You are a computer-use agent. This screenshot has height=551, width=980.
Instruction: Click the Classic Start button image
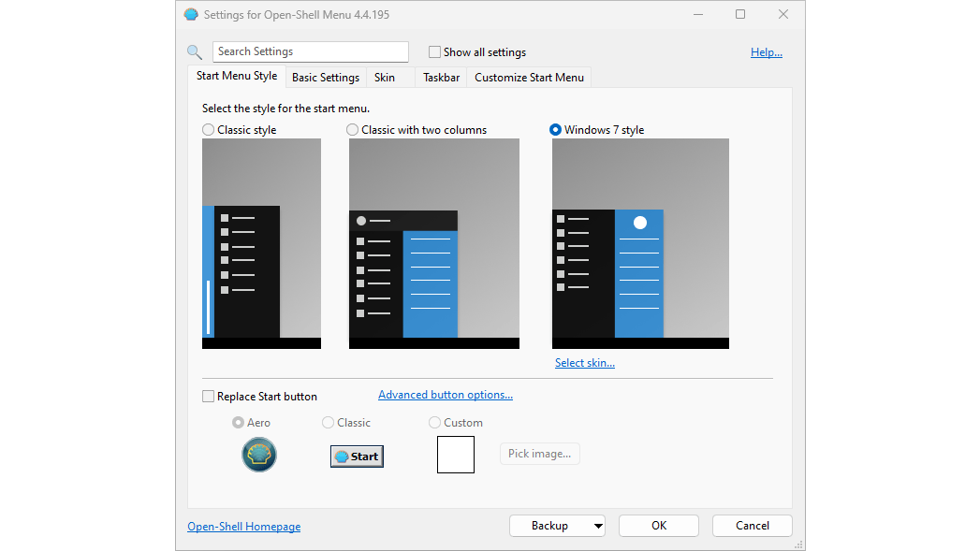click(x=357, y=456)
